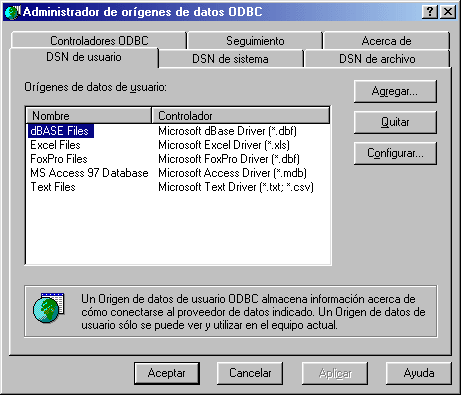Click the Quitar button

(395, 122)
